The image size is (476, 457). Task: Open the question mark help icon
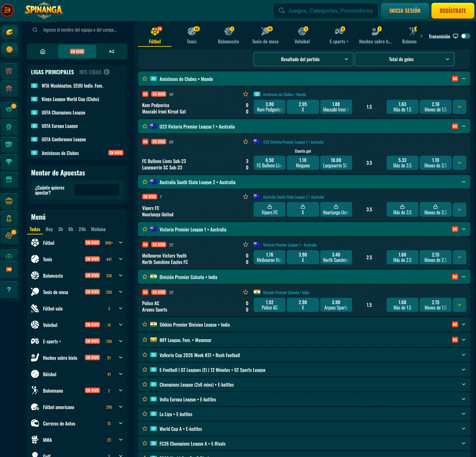point(9,289)
